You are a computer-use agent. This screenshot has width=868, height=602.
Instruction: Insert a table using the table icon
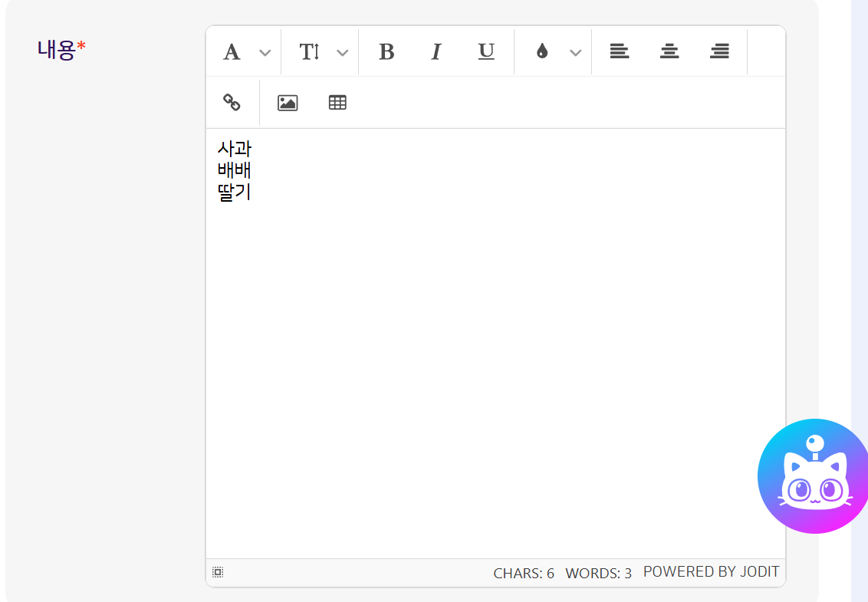pyautogui.click(x=337, y=103)
